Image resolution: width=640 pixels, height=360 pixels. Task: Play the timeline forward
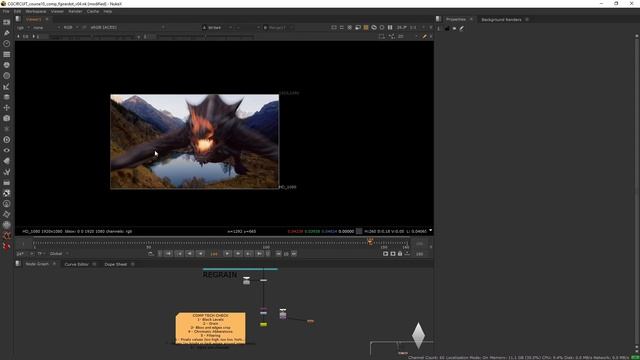click(227, 254)
